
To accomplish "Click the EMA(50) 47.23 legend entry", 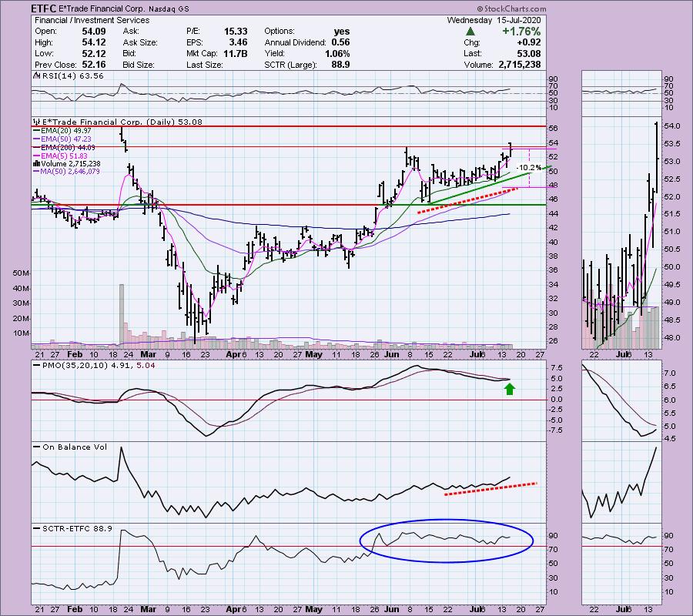I will pos(66,139).
